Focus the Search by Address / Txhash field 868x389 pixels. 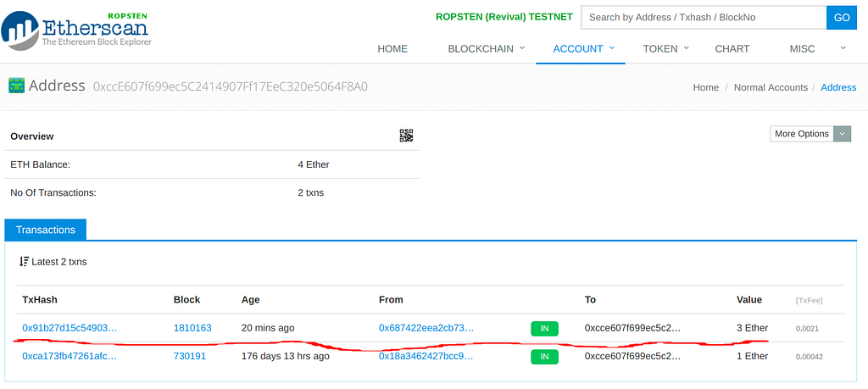[x=704, y=18]
